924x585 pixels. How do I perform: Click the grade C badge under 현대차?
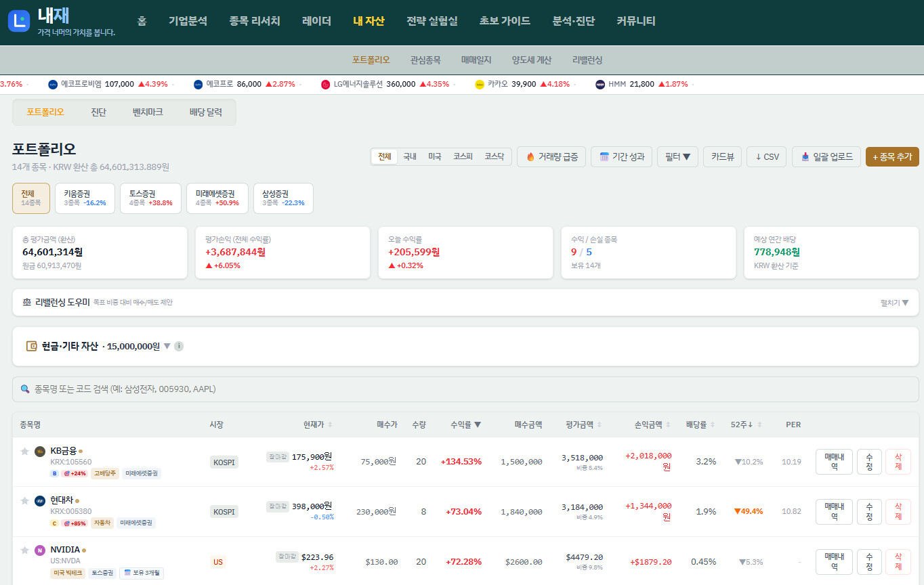click(x=54, y=523)
